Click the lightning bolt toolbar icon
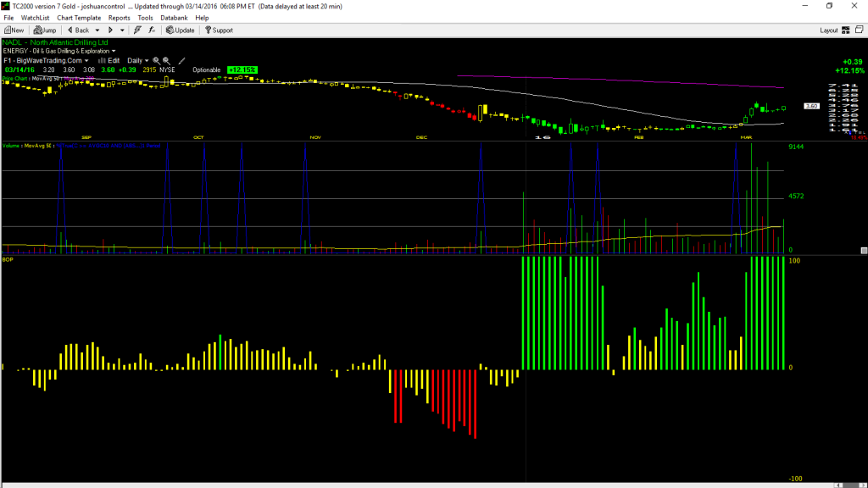 click(138, 30)
